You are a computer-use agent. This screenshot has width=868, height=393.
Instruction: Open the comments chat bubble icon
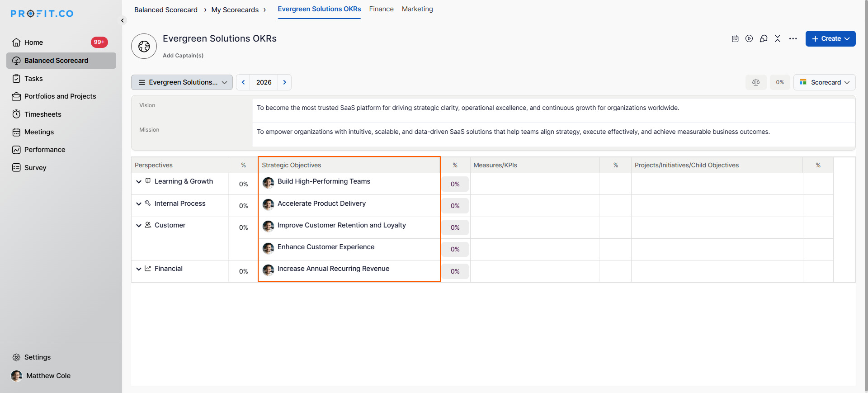tap(764, 39)
